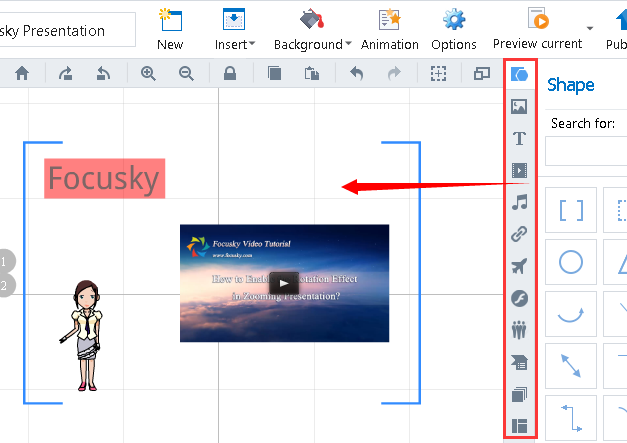Choose the elbow connector arrow shape
Screen dimensions: 627x443
point(571,418)
